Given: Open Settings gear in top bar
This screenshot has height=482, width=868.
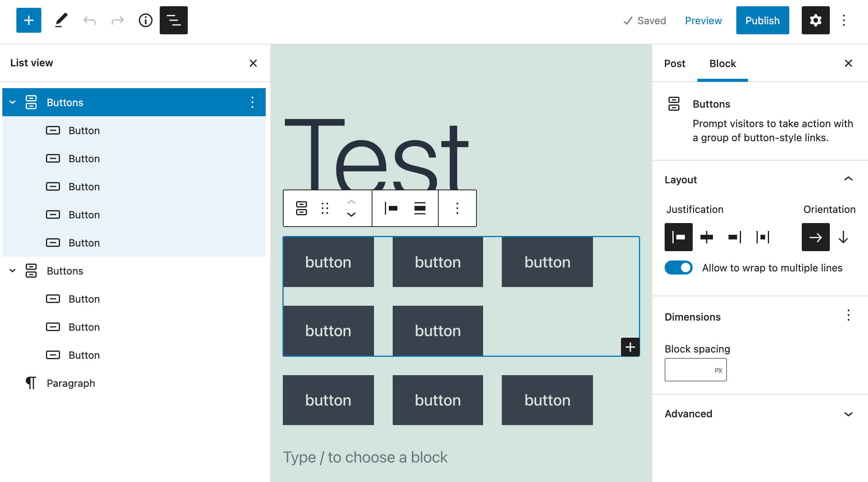Looking at the screenshot, I should pyautogui.click(x=815, y=20).
